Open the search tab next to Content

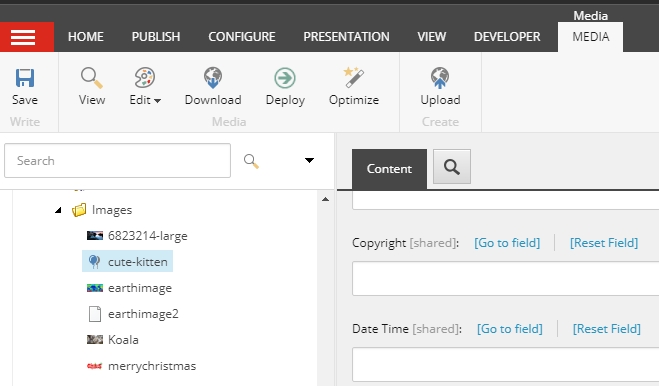click(x=452, y=167)
